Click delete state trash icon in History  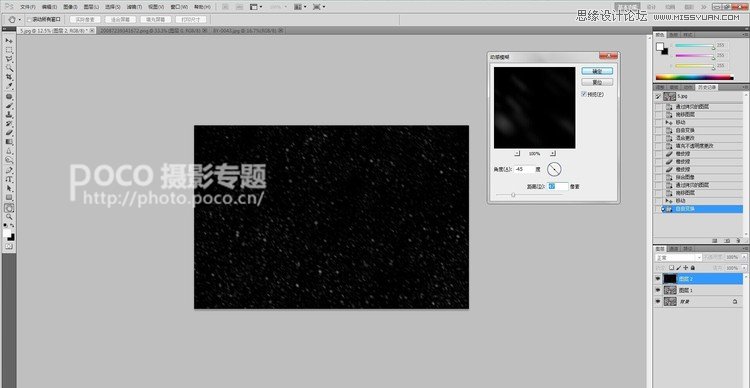pyautogui.click(x=738, y=241)
